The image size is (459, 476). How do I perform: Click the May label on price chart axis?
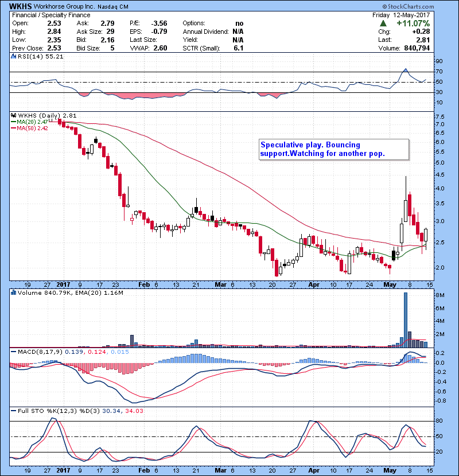(x=390, y=285)
